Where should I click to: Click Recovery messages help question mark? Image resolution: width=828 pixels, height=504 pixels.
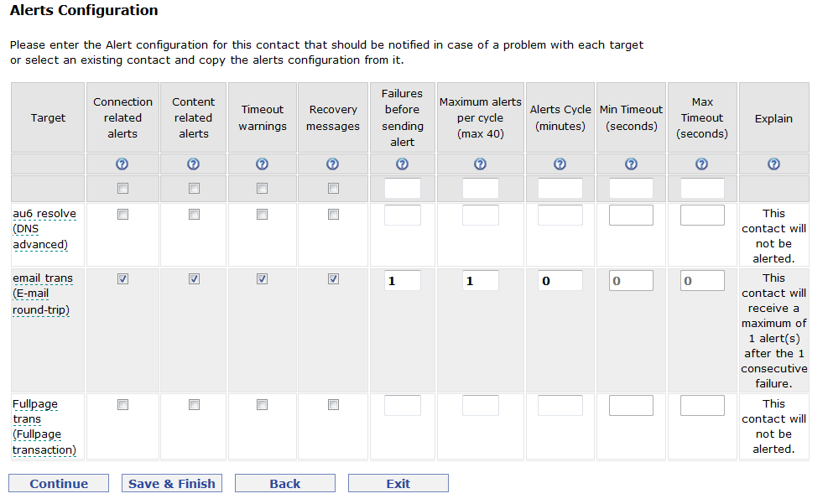point(333,164)
